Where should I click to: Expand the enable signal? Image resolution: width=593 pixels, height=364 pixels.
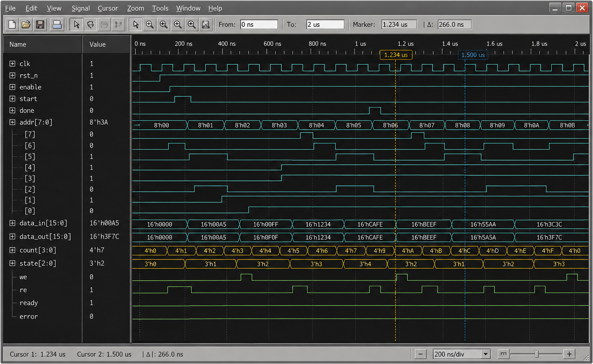click(x=12, y=87)
